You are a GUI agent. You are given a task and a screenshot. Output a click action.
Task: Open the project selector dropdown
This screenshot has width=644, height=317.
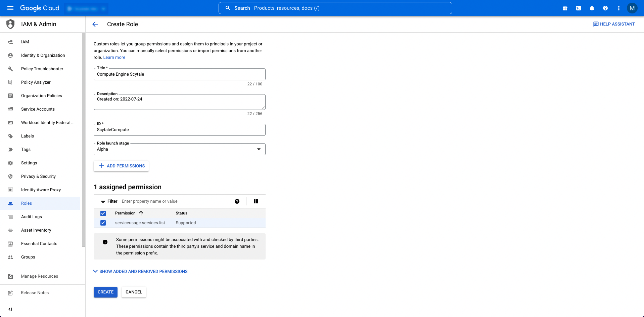(x=86, y=8)
